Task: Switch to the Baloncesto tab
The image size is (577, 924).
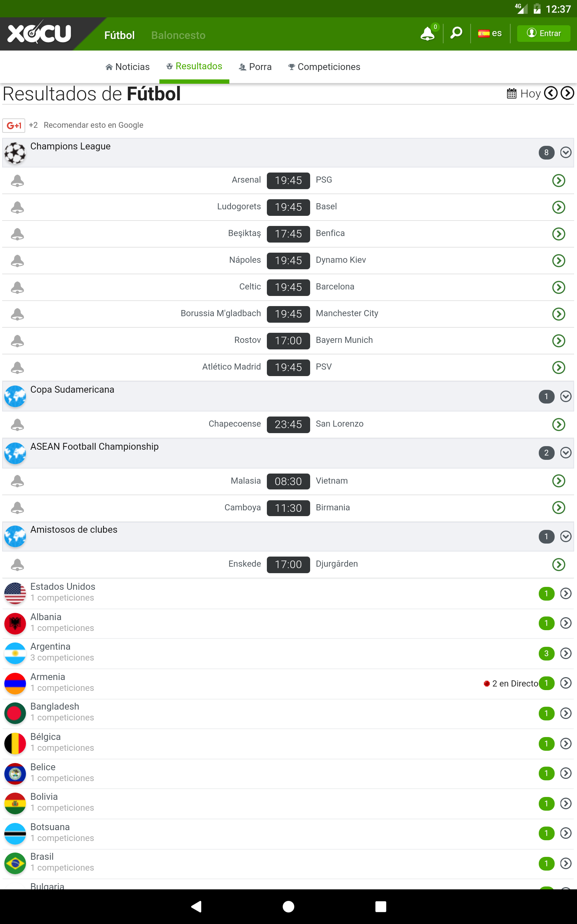Action: pos(178,35)
